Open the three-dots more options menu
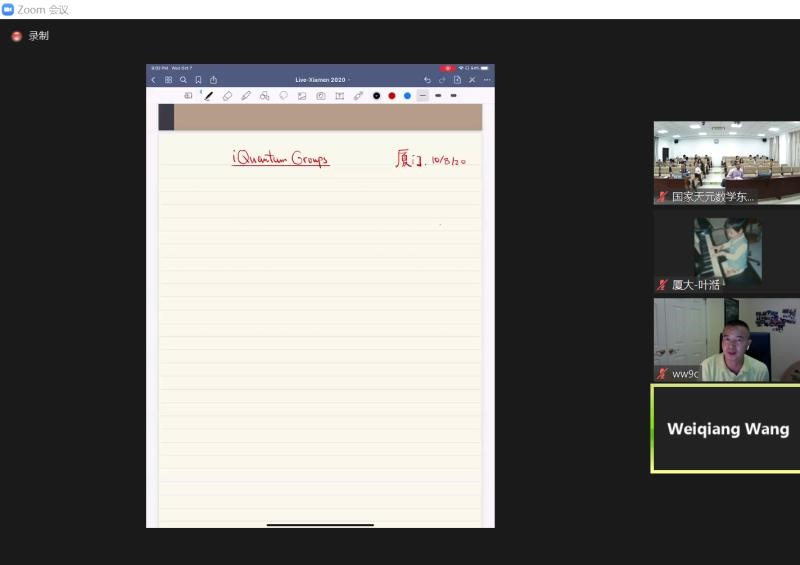 [x=487, y=80]
